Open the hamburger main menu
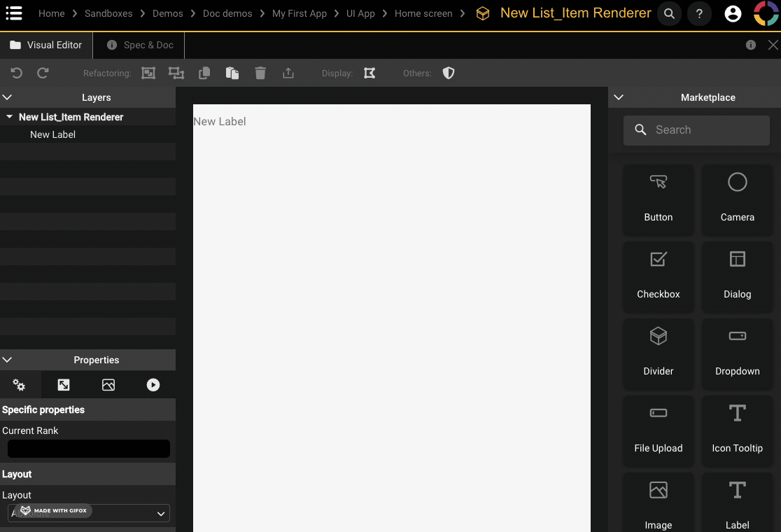The image size is (781, 532). [14, 13]
